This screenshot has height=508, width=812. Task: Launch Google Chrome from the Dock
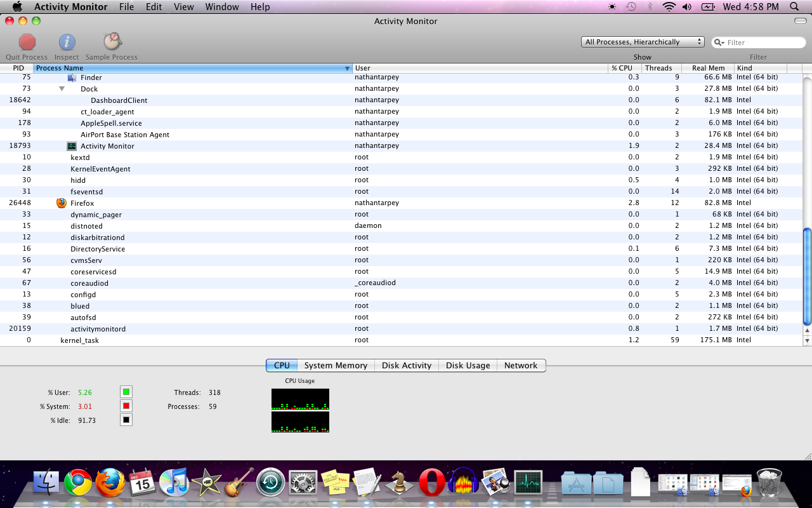pos(78,483)
